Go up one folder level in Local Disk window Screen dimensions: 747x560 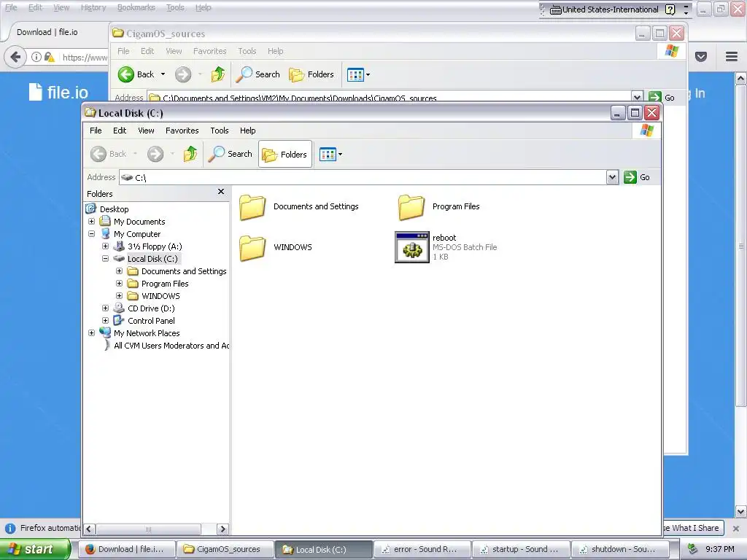(190, 154)
